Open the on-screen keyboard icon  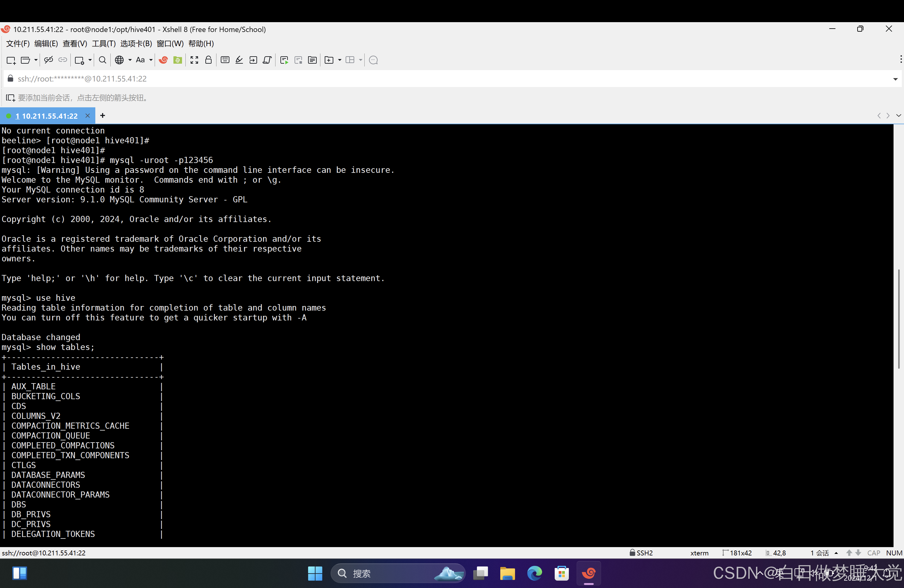pos(225,60)
